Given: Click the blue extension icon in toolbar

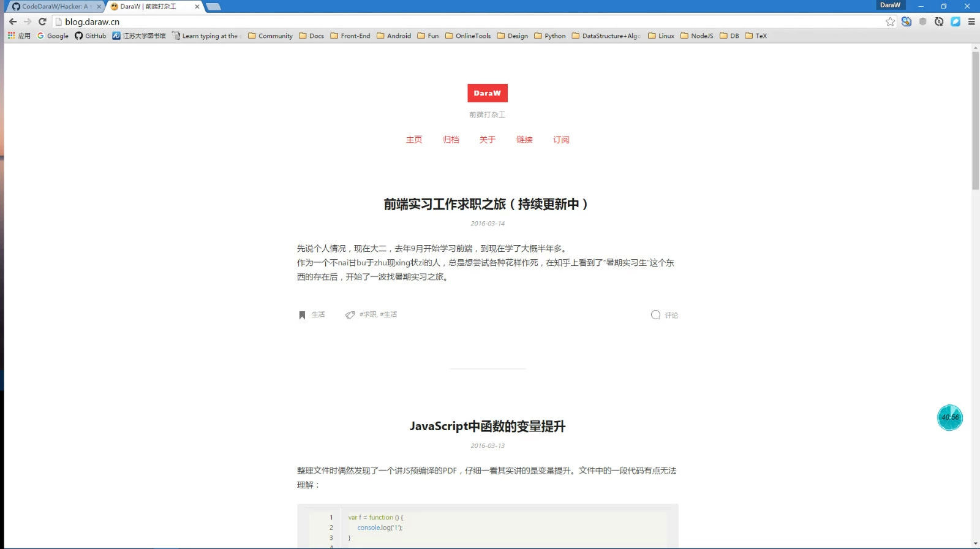Looking at the screenshot, I should 956,21.
